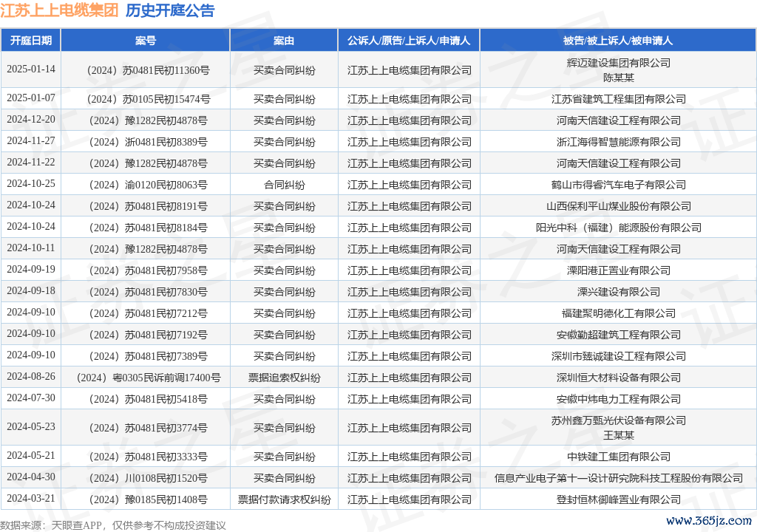
Task: Click defendant 安徽中炜电力工程有限公司
Action: coord(619,399)
